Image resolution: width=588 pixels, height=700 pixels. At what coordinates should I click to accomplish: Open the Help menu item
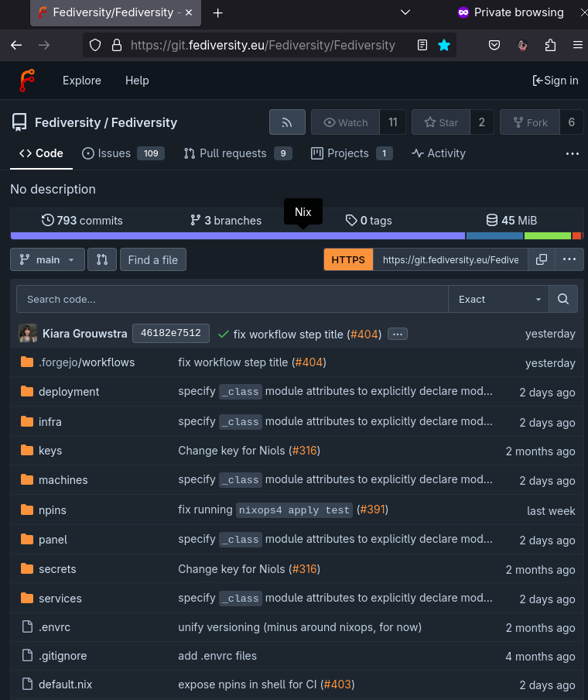[137, 81]
